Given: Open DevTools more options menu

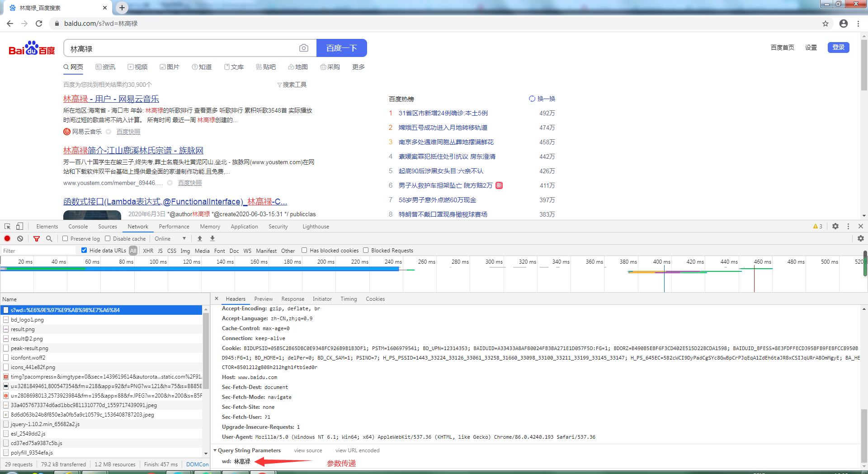Looking at the screenshot, I should pos(848,226).
